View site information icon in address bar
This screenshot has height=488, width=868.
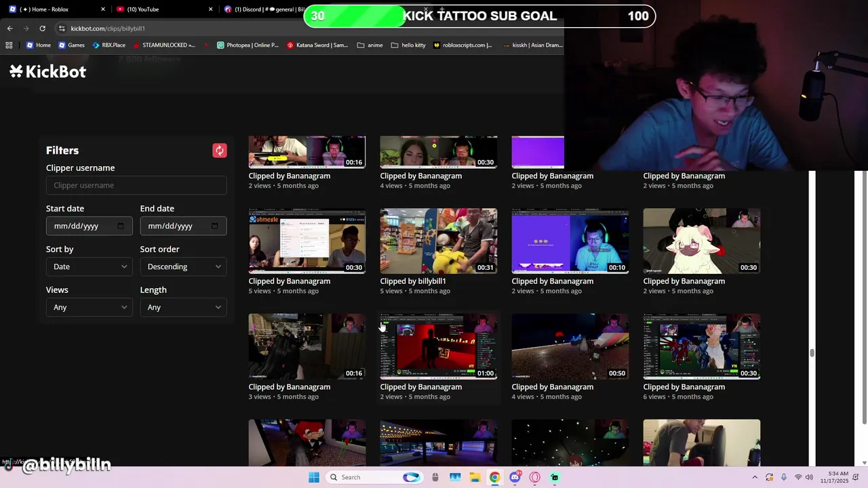[62, 28]
